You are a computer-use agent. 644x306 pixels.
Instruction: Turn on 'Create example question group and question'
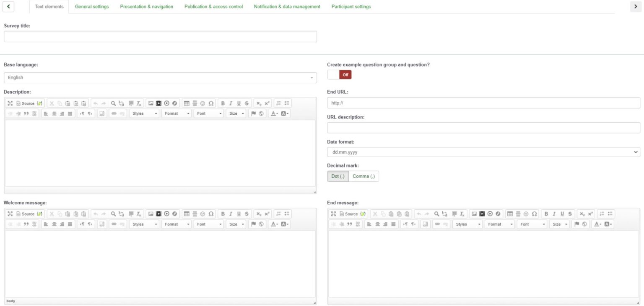pos(332,75)
